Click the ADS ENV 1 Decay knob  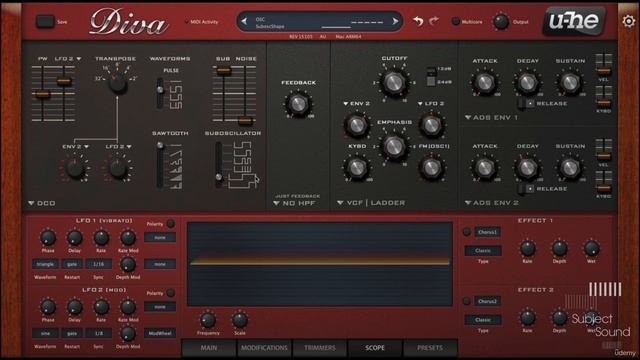click(x=527, y=82)
